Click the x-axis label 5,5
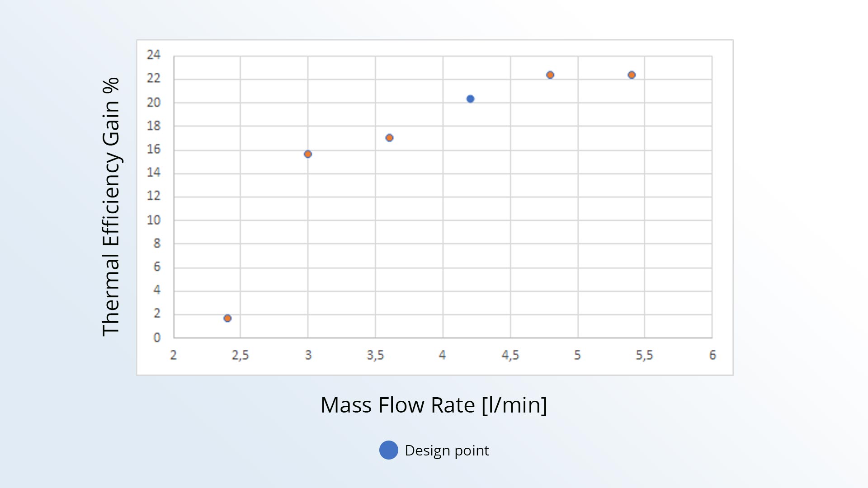The width and height of the screenshot is (868, 488). pos(645,355)
